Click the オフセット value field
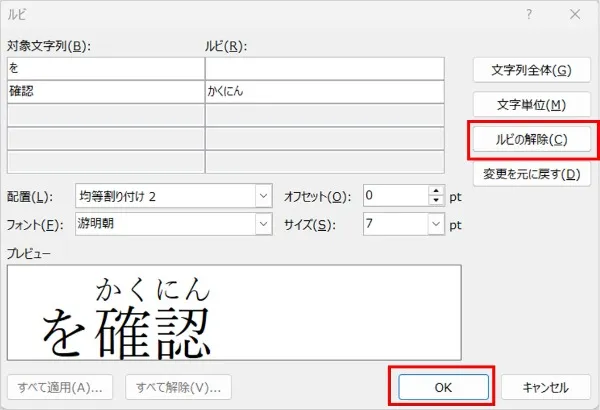 click(x=394, y=196)
